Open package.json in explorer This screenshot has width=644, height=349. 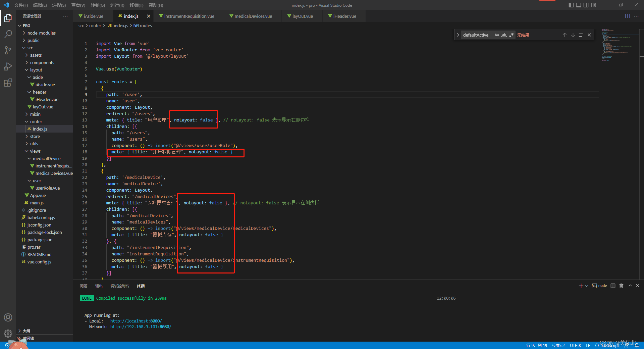[45, 240]
